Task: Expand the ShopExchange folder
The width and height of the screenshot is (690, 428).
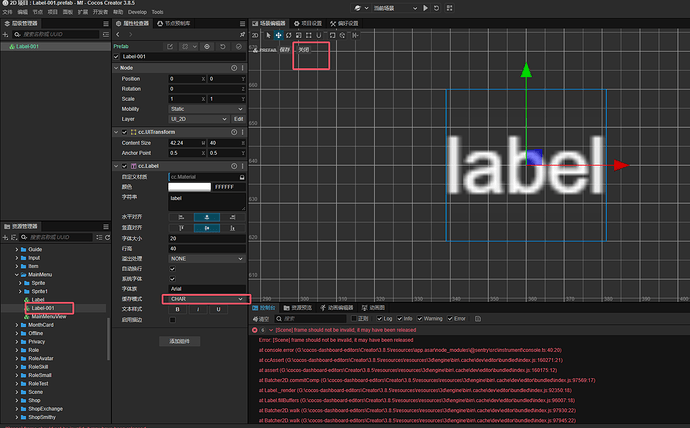Action: pos(17,409)
